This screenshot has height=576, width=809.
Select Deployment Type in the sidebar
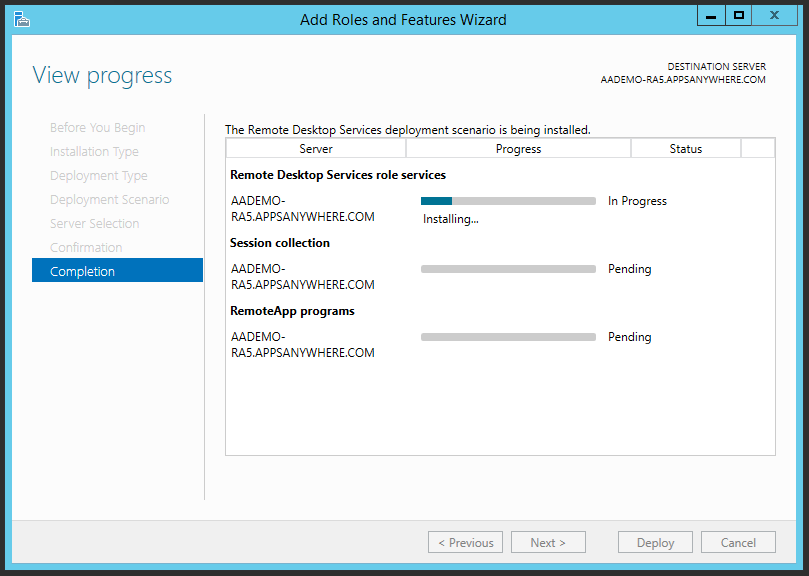pyautogui.click(x=98, y=176)
